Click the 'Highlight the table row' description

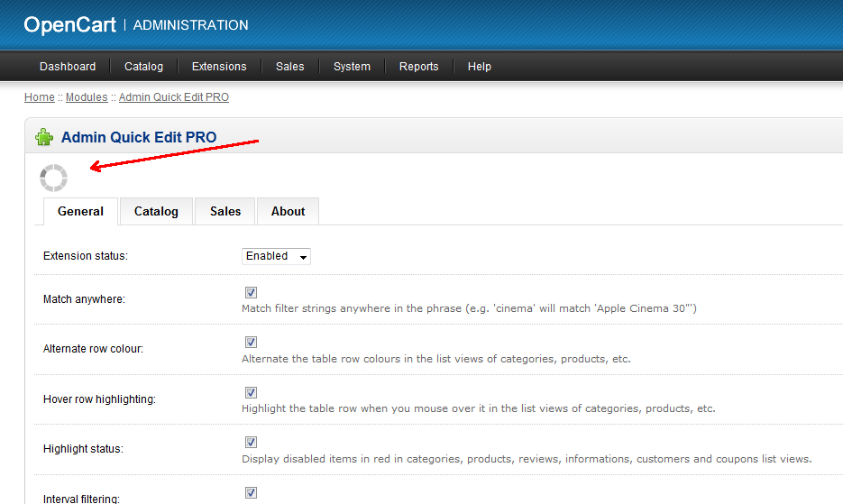click(x=479, y=408)
